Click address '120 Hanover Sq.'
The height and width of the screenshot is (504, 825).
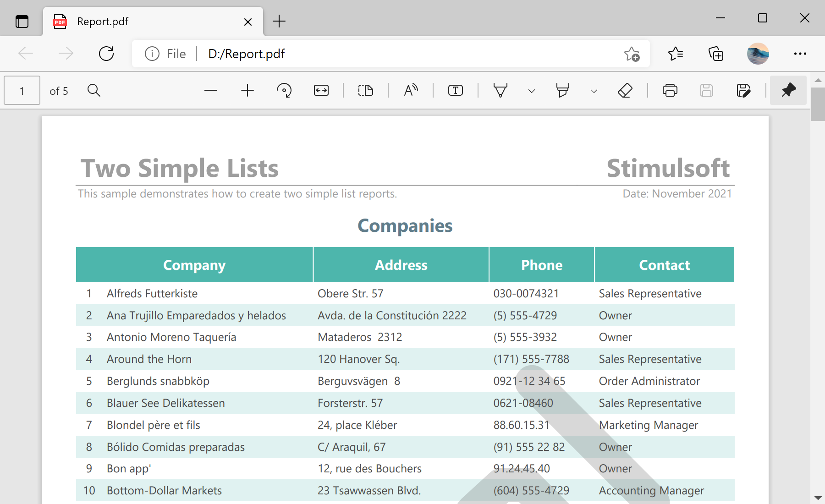pyautogui.click(x=358, y=359)
